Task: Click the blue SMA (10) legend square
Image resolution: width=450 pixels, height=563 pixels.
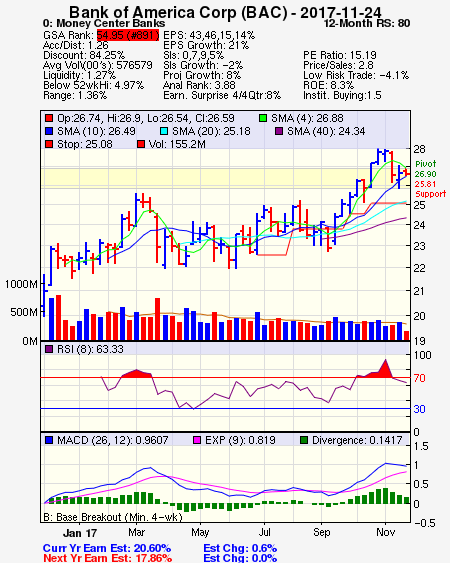Action: pos(49,131)
